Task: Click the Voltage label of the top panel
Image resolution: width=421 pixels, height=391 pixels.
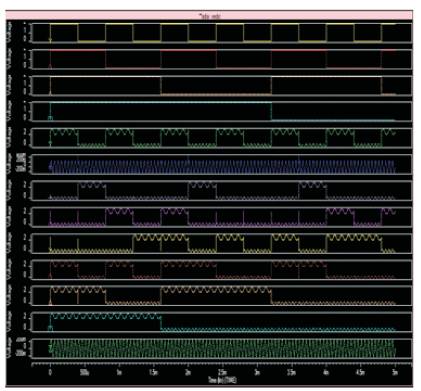Action: pyautogui.click(x=10, y=33)
